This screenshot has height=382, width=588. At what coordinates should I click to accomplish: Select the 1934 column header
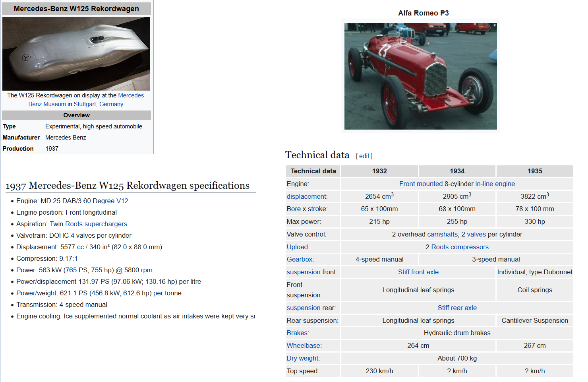(457, 171)
